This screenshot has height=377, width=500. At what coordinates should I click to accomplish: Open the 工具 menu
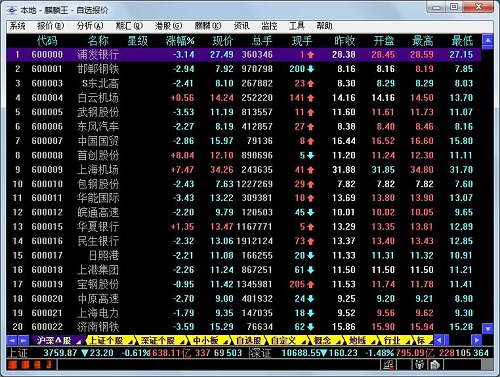(297, 26)
